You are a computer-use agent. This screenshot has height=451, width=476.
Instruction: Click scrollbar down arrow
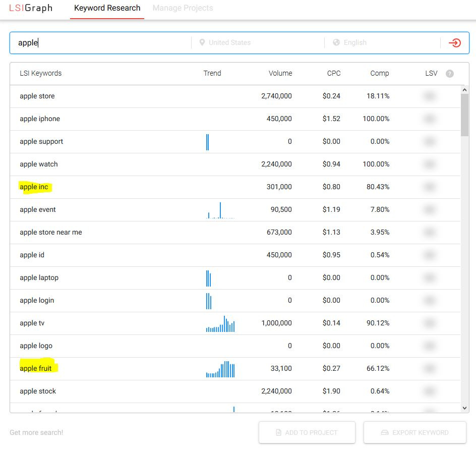[x=464, y=408]
